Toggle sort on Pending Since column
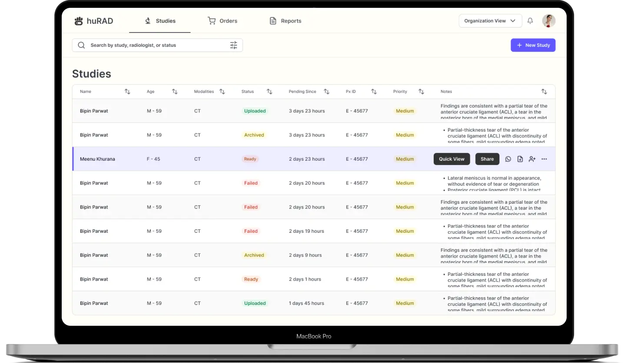624x364 pixels. click(x=327, y=92)
